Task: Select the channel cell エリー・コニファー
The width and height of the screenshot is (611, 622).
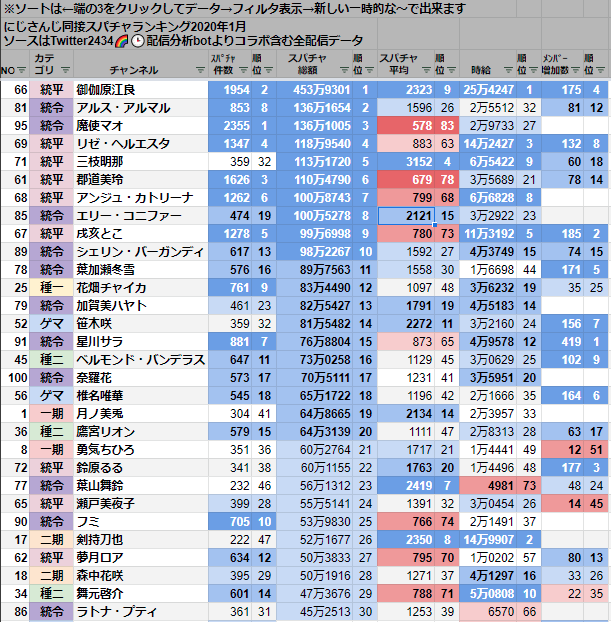Action: coord(140,216)
